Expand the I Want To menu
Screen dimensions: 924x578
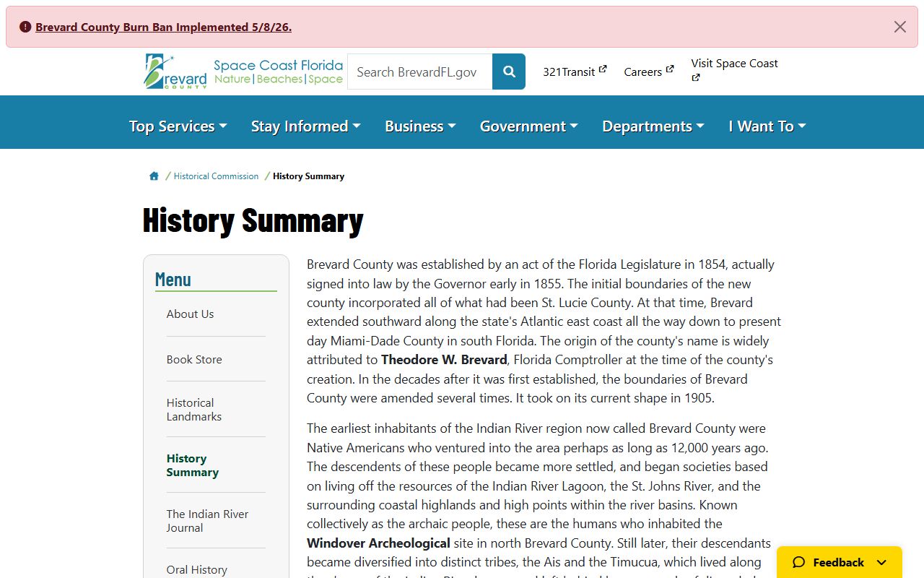point(767,126)
